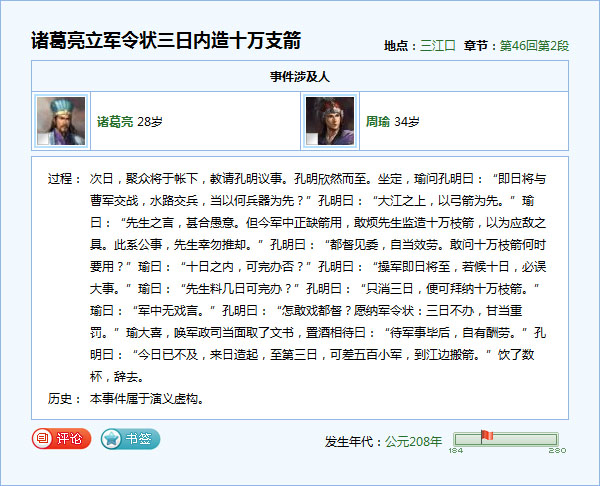Image resolution: width=600 pixels, height=486 pixels.
Task: Open the 周瑜 name link
Action: [378, 122]
